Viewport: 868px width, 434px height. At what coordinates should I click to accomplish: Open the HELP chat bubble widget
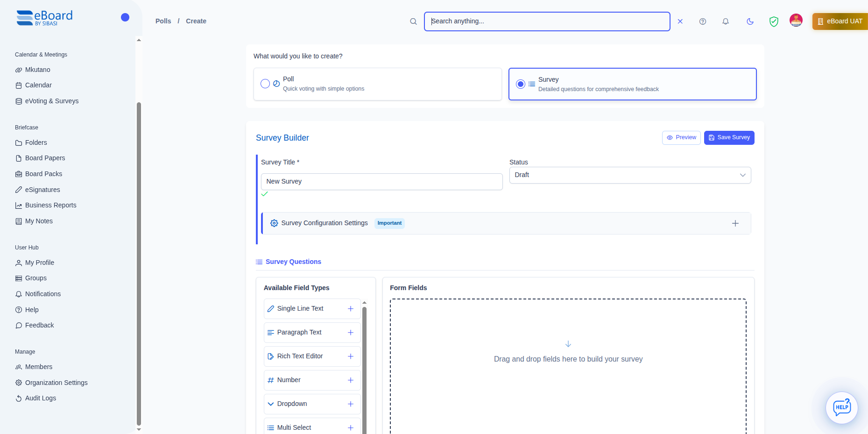click(841, 407)
